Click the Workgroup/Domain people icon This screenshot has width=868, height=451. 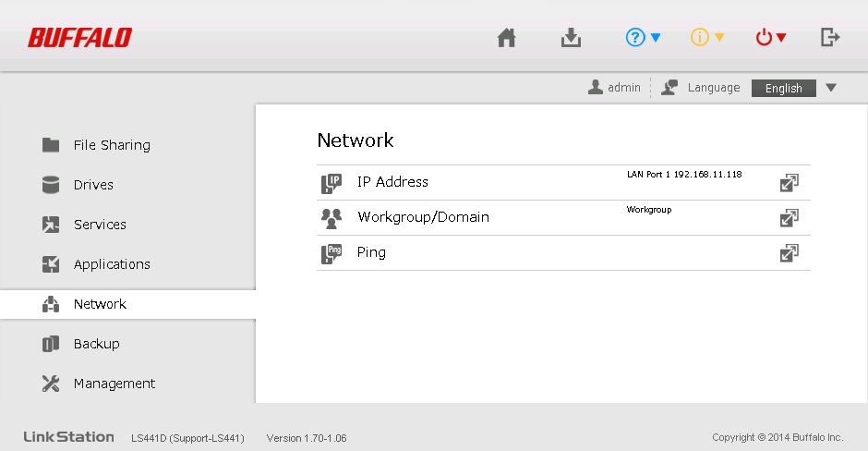pos(331,218)
